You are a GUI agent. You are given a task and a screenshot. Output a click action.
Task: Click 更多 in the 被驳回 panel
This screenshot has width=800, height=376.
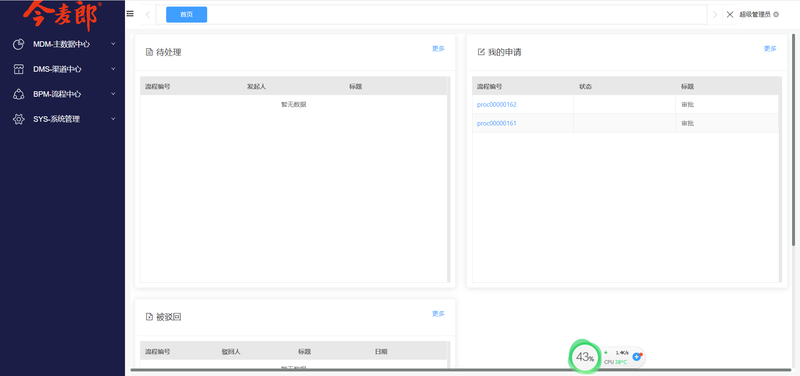pyautogui.click(x=438, y=314)
